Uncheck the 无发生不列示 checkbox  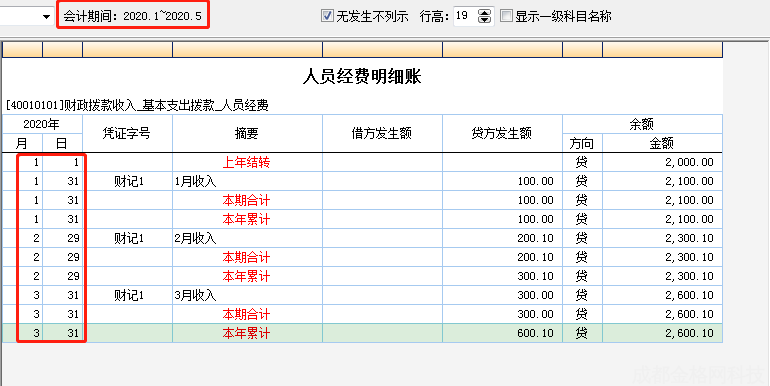point(327,16)
